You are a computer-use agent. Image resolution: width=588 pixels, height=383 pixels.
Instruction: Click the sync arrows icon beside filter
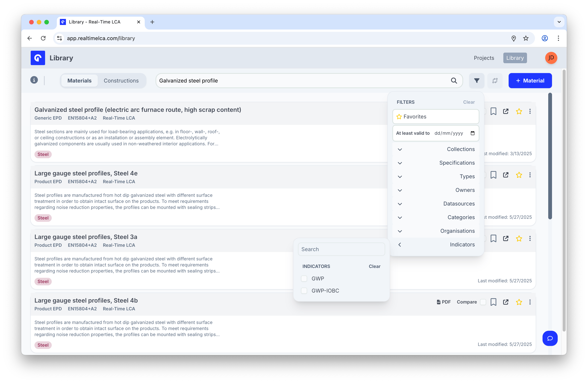[495, 81]
